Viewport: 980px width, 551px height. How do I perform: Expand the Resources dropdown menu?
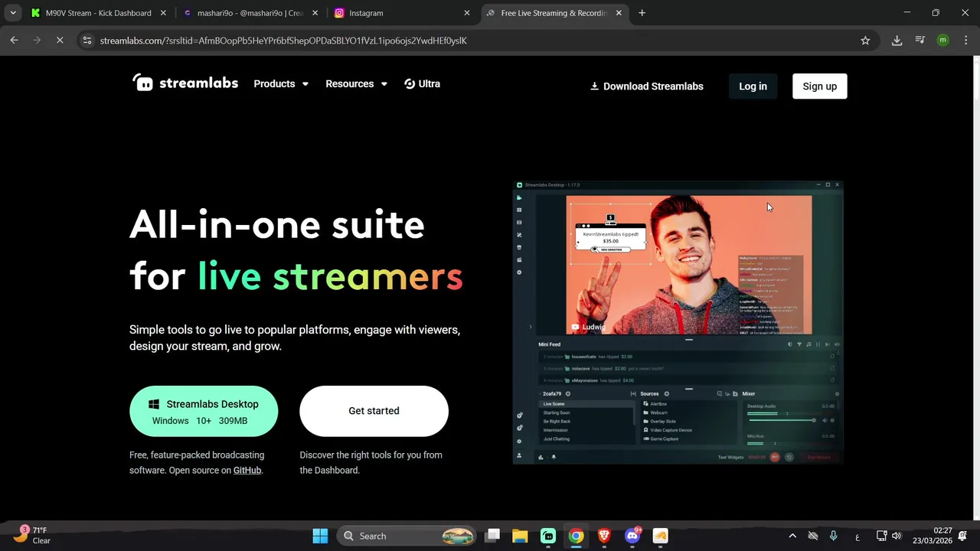click(x=356, y=83)
